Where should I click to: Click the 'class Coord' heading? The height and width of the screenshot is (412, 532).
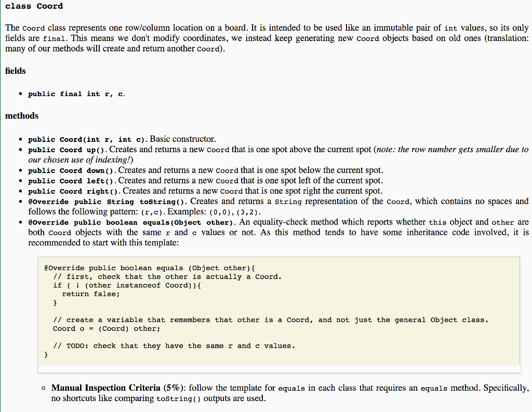click(x=34, y=6)
